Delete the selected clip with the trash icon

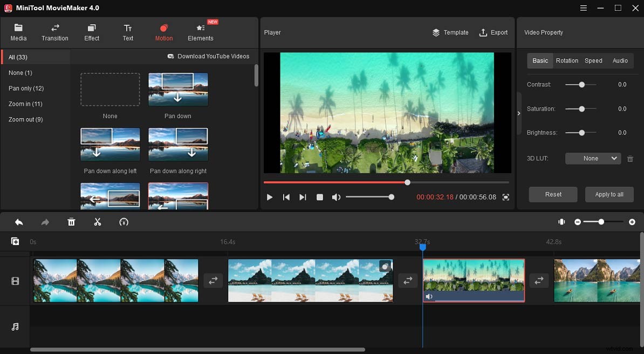[x=71, y=222]
